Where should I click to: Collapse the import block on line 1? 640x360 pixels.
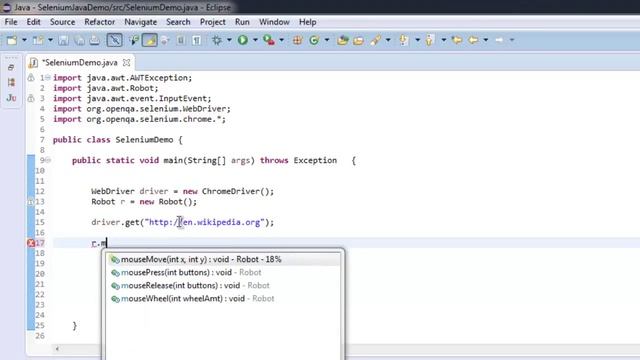point(48,78)
